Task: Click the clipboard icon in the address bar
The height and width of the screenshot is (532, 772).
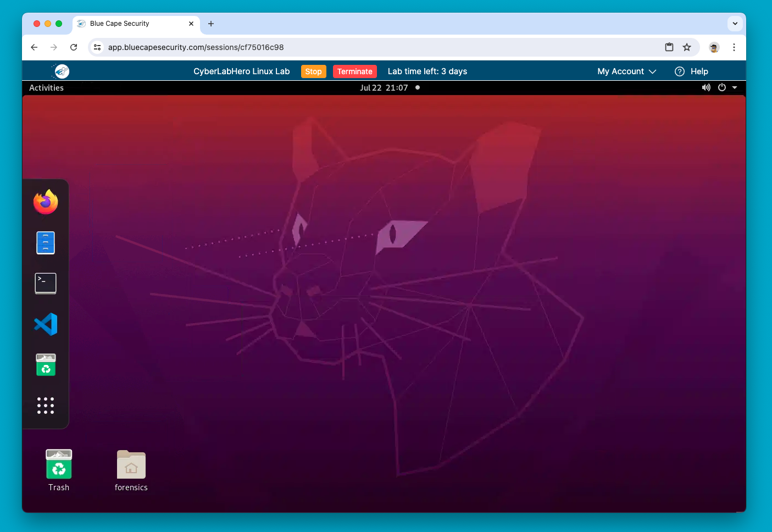Action: [x=669, y=47]
